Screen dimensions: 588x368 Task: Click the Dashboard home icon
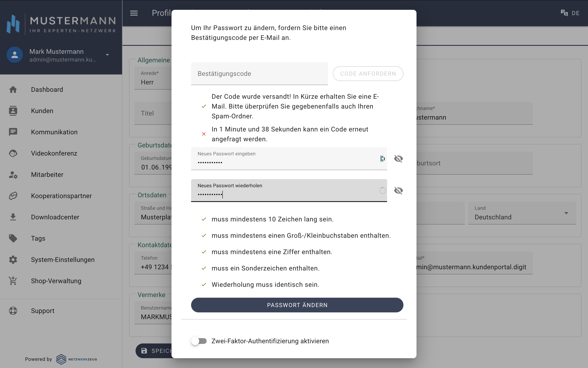pyautogui.click(x=13, y=90)
